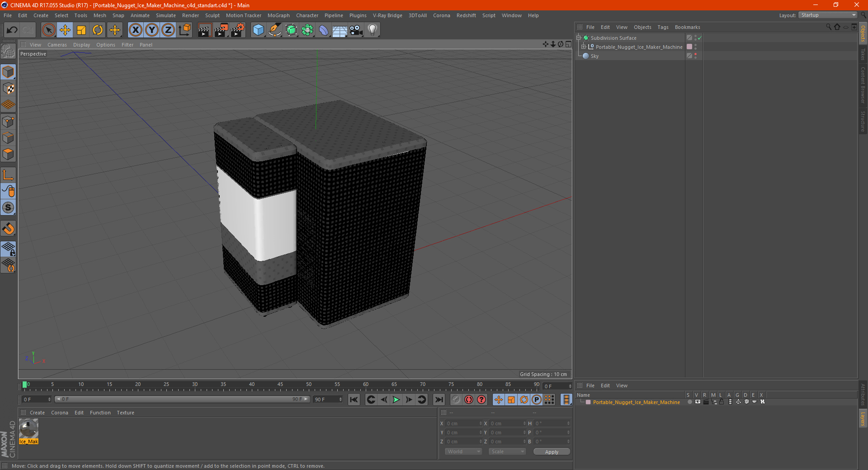This screenshot has width=868, height=470.
Task: Add a Subdivision Surface generator
Action: 291,30
